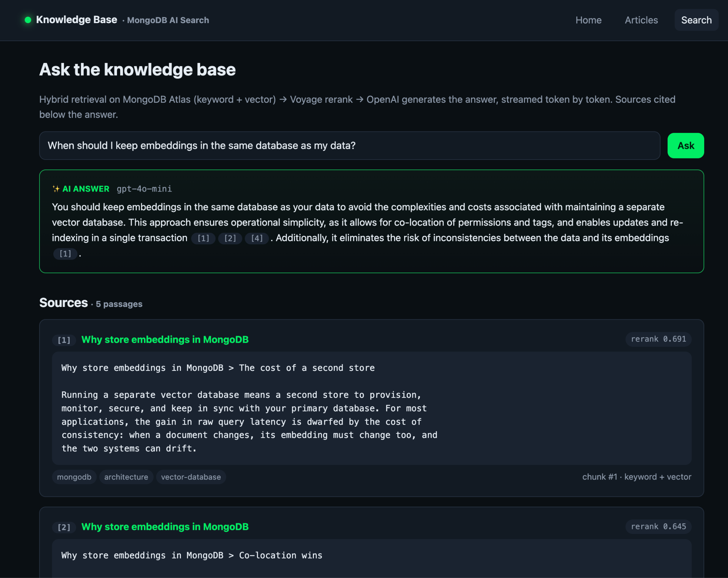
Task: Click first [1] citation chip in answer
Action: (203, 238)
